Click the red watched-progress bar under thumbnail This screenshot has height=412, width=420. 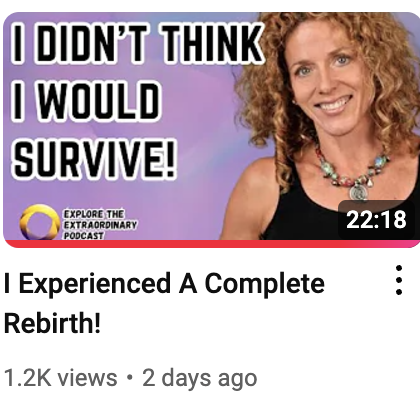click(212, 244)
